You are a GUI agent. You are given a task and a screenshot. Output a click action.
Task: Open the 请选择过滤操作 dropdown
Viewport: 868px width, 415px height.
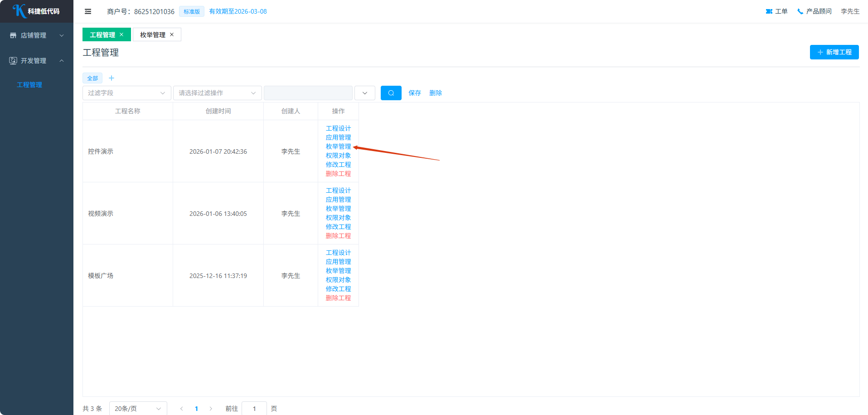click(x=217, y=93)
